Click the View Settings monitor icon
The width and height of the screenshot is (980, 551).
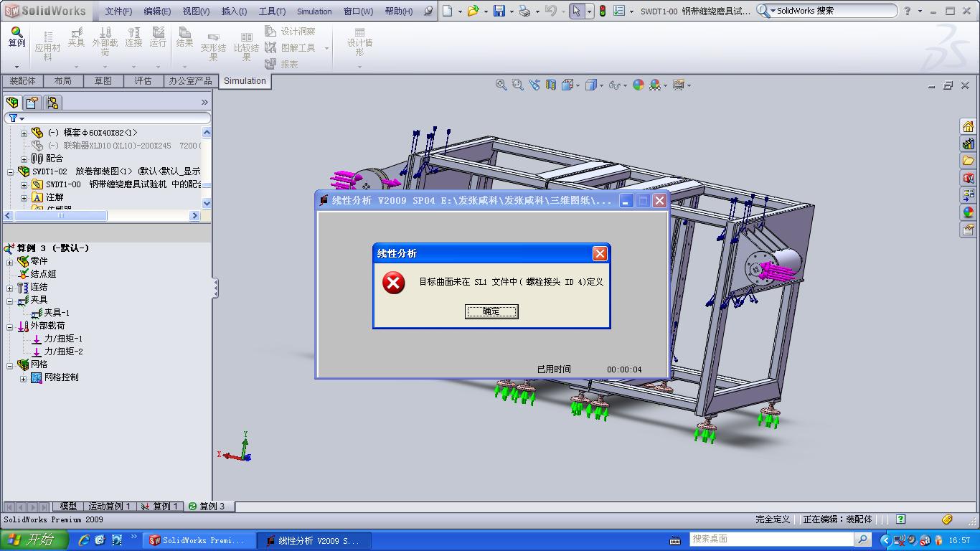[679, 85]
